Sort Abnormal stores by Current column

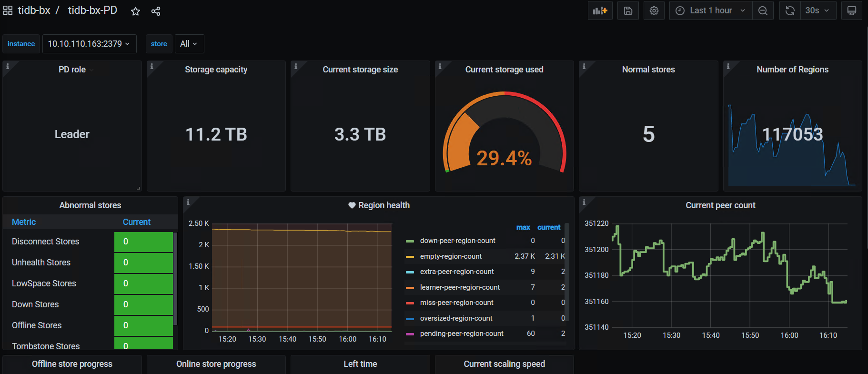136,222
